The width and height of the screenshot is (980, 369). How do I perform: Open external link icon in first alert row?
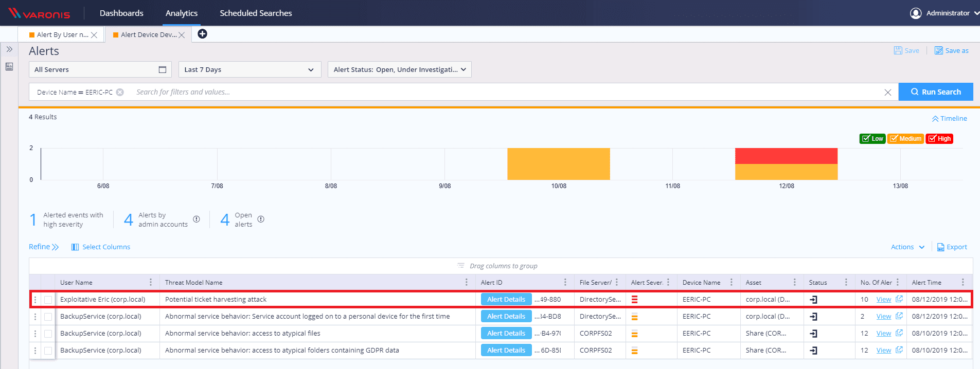click(899, 299)
